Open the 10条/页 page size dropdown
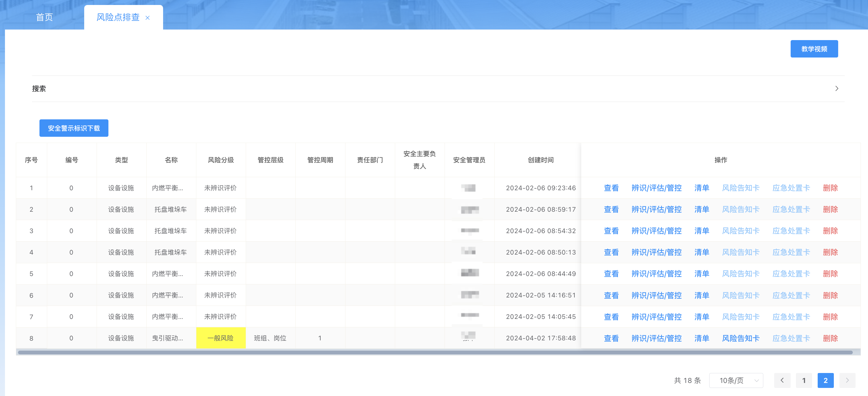This screenshot has height=396, width=868. point(736,380)
